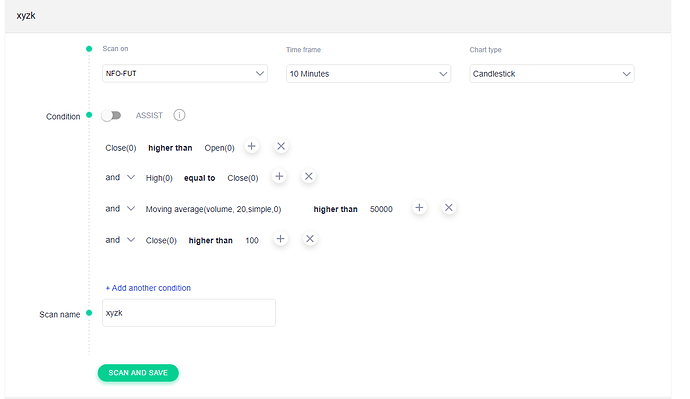
Task: Click the 'equal to' operator
Action: (199, 178)
